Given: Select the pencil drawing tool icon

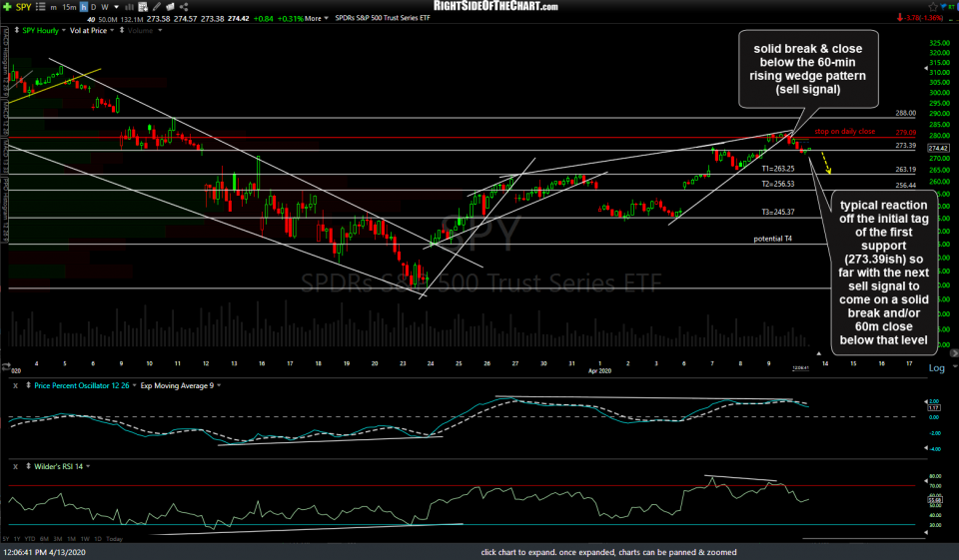Looking at the screenshot, I should 157,7.
